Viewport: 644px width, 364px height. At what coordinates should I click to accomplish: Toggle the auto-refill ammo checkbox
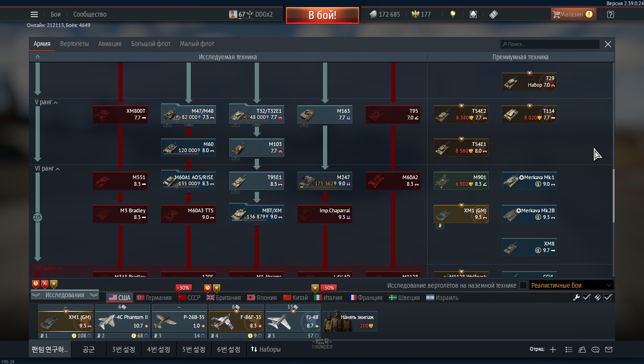click(x=608, y=298)
